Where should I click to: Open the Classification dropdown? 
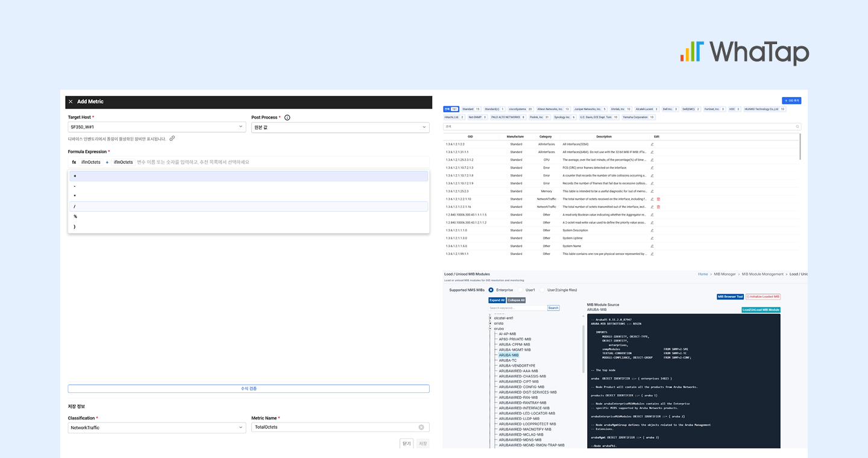(157, 427)
